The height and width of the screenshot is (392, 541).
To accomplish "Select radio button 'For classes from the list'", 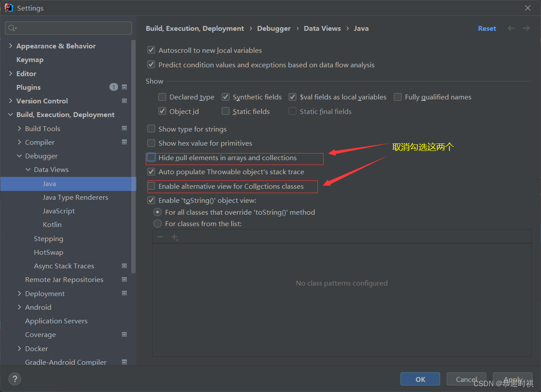I will coord(158,223).
